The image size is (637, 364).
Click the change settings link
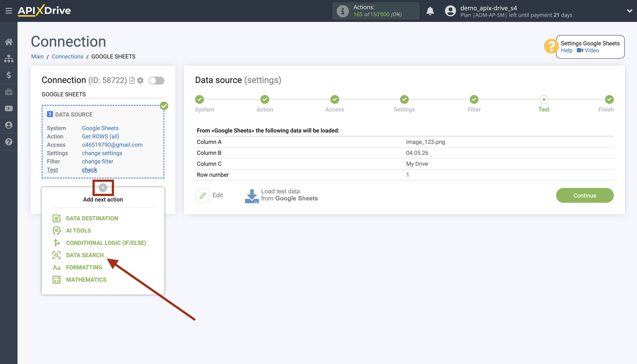[x=102, y=153]
